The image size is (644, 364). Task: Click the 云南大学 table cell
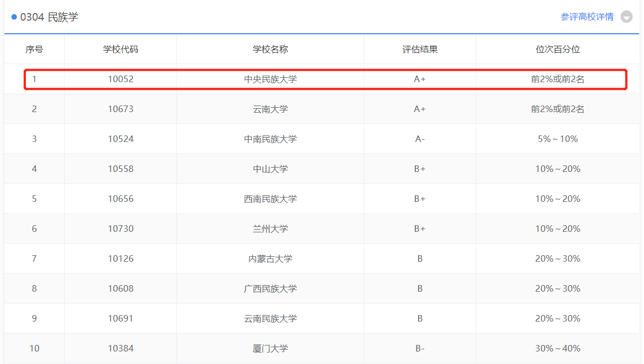pyautogui.click(x=270, y=109)
